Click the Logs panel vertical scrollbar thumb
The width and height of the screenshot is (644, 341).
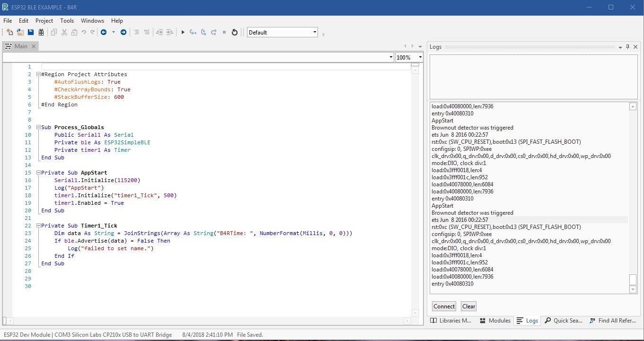pyautogui.click(x=633, y=279)
